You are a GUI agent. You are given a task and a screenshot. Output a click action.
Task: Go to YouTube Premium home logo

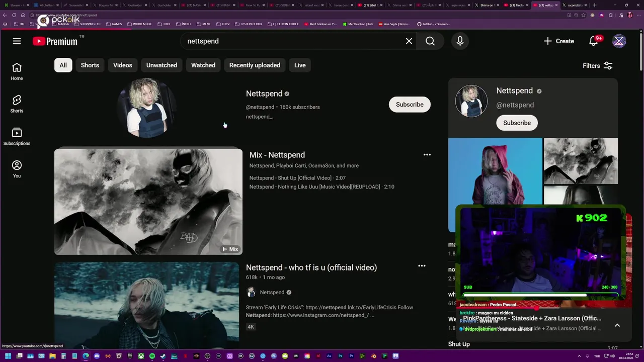click(55, 41)
